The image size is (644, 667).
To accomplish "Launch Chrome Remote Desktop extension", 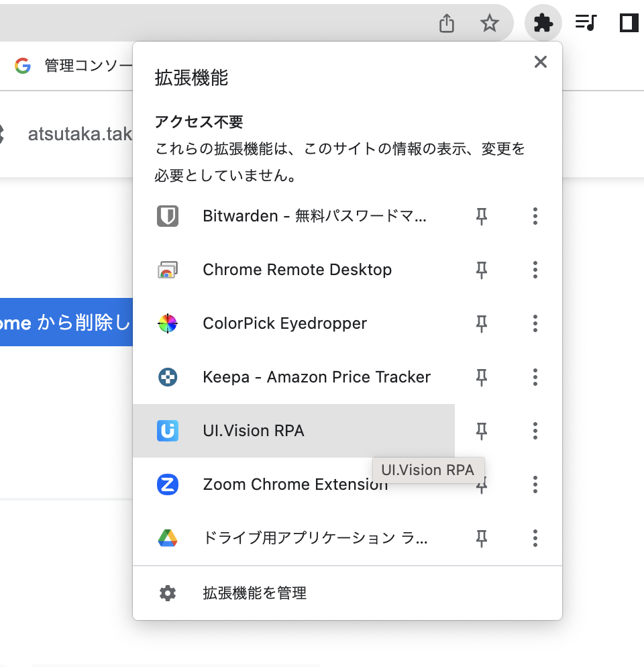I will tap(297, 270).
